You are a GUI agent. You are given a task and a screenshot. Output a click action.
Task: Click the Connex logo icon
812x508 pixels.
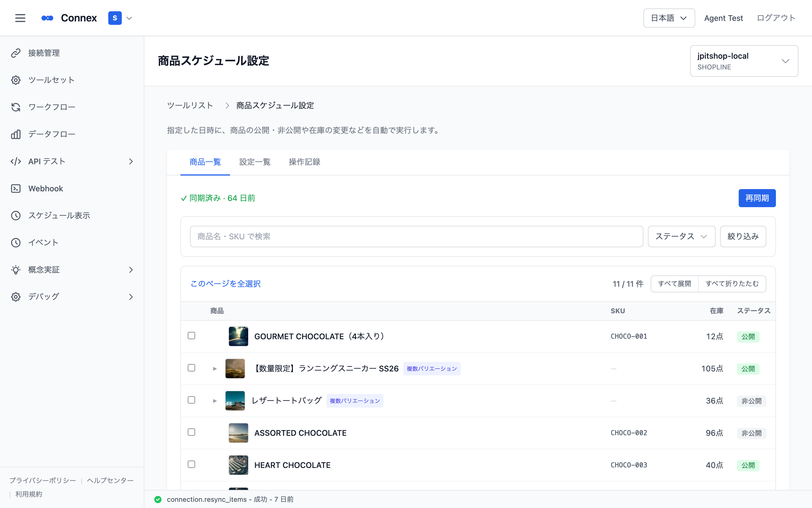(x=47, y=18)
